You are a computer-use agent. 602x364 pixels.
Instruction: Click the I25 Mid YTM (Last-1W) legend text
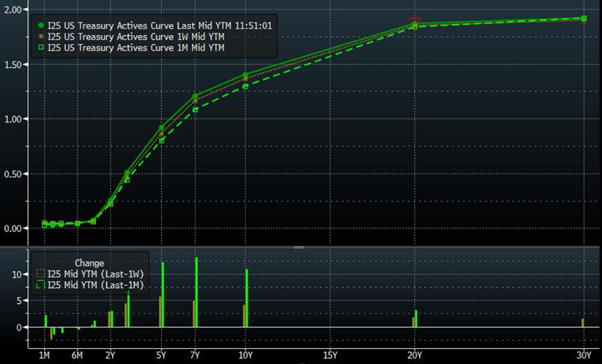tap(96, 274)
